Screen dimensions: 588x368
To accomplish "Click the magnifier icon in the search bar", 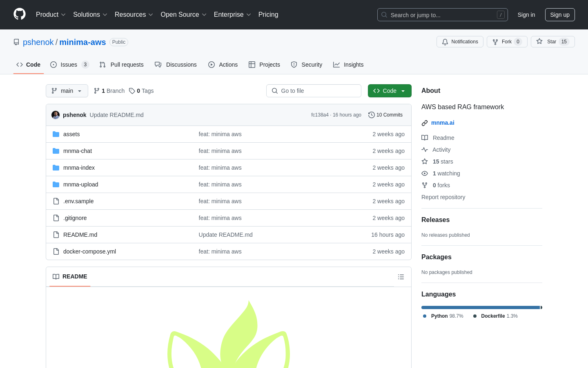I will point(384,15).
